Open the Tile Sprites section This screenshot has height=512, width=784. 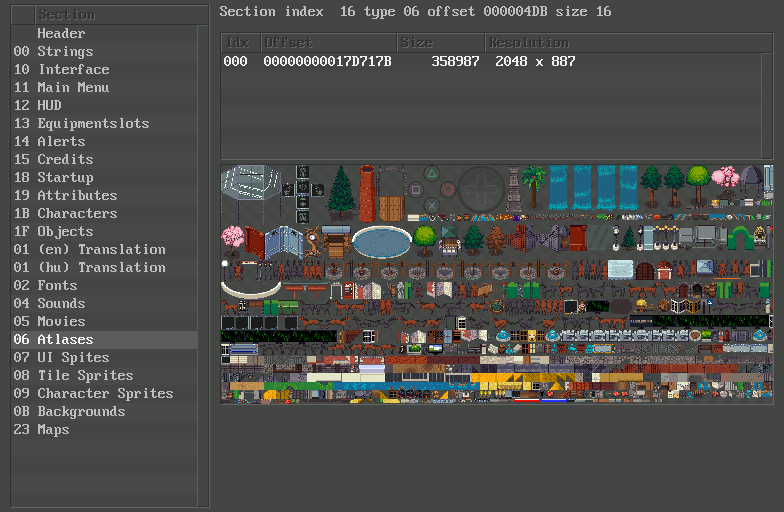tap(85, 375)
